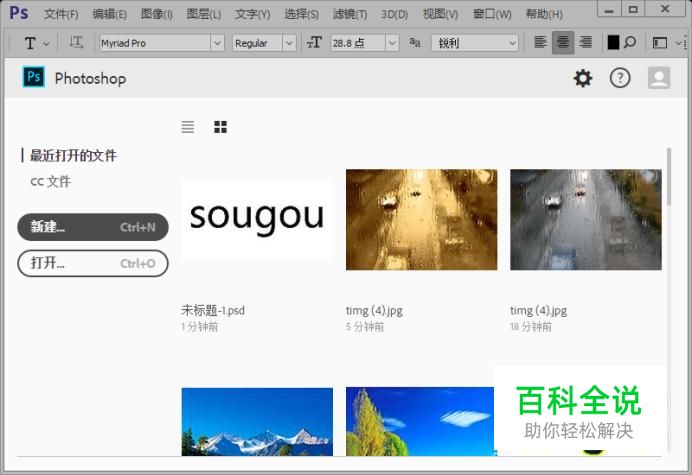Open the 帮助(H) menu

544,14
